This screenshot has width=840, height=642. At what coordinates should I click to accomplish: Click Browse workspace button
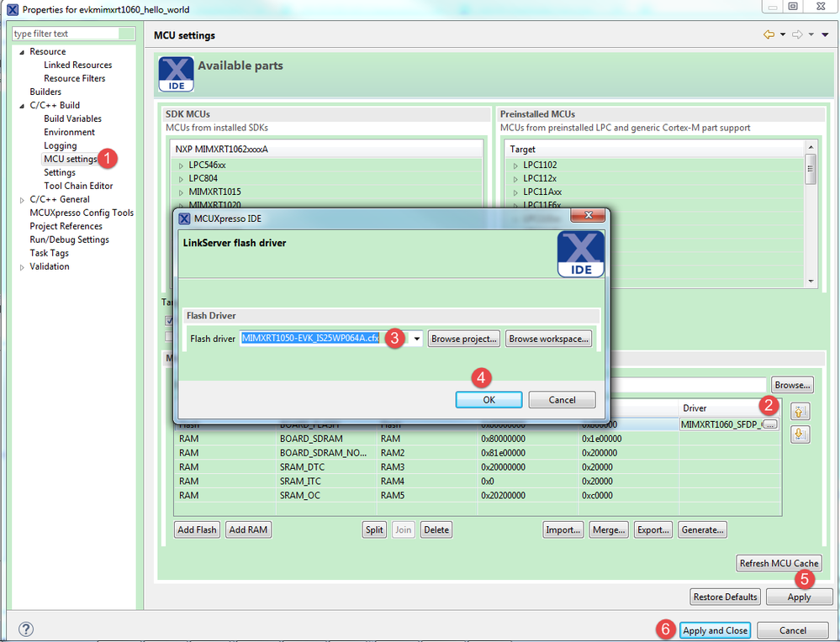[x=548, y=339]
